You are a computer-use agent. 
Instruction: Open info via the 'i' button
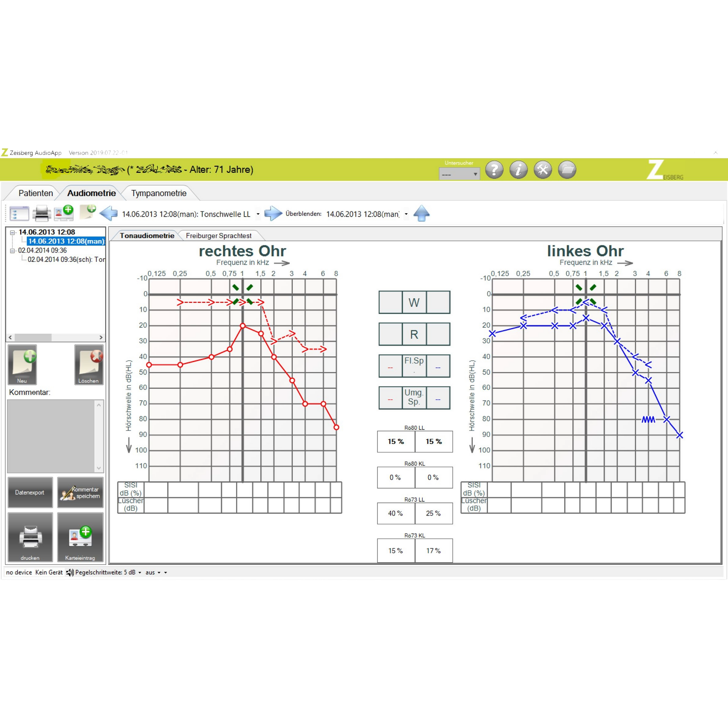[519, 169]
